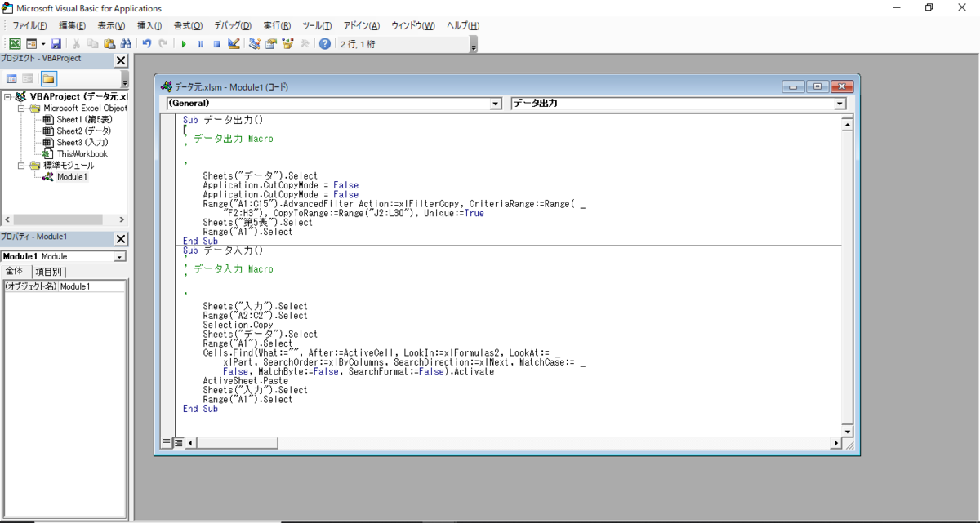The width and height of the screenshot is (980, 523).
Task: Close the Properties - Module1 panel
Action: (121, 238)
